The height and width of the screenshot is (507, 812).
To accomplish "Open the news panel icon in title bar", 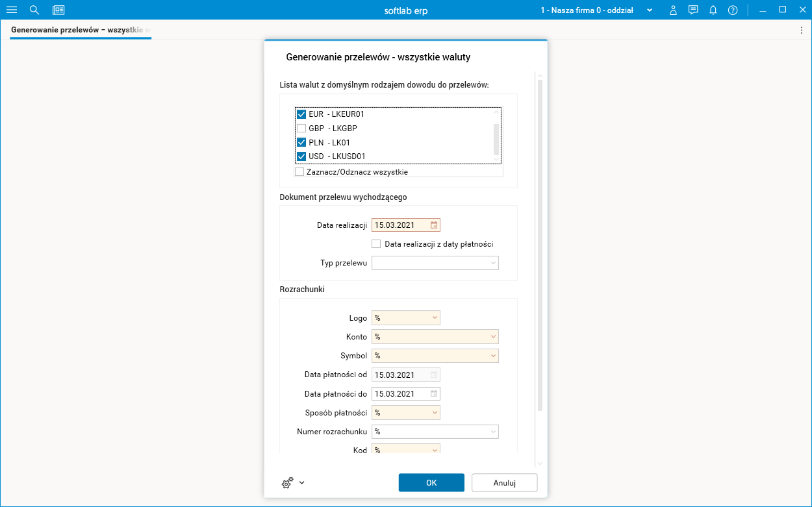I will pyautogui.click(x=58, y=10).
